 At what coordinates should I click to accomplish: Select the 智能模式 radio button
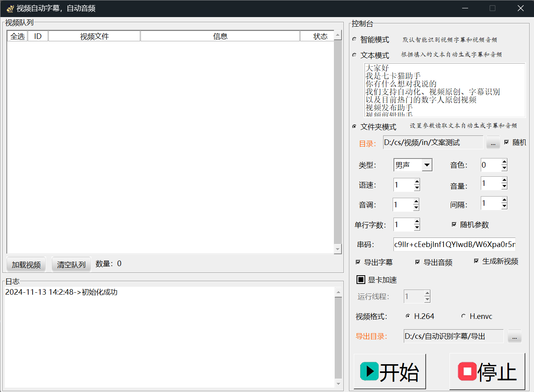355,39
